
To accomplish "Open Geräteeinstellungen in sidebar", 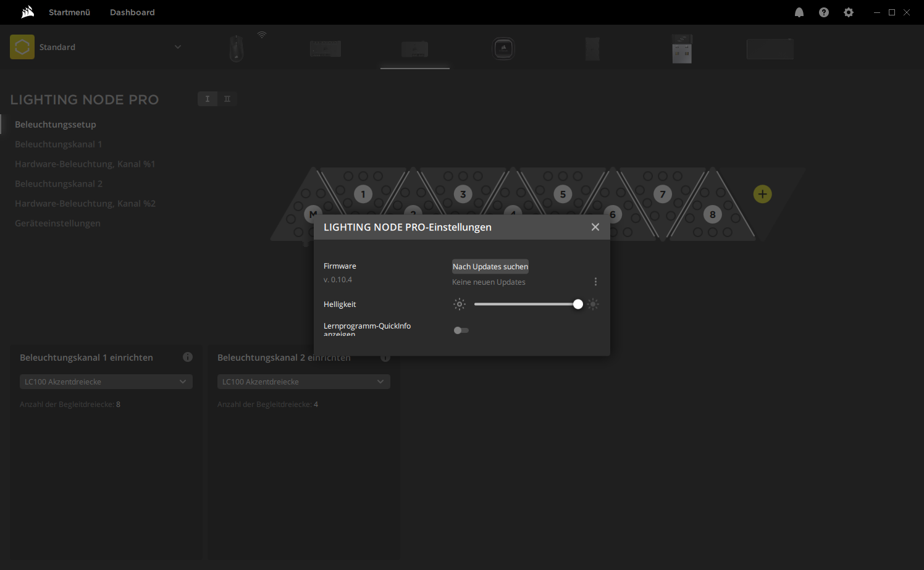I will pyautogui.click(x=57, y=223).
